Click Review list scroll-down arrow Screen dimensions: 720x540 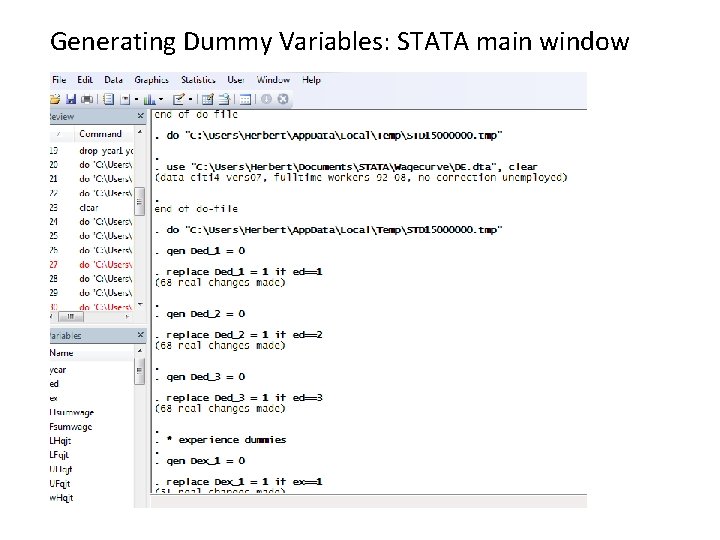[x=140, y=304]
